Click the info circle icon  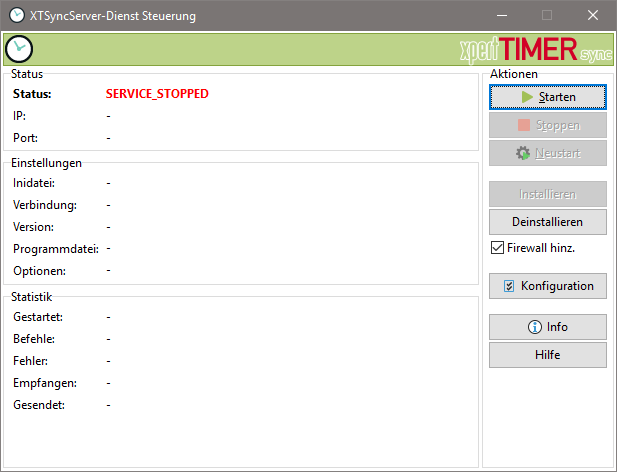click(x=534, y=327)
